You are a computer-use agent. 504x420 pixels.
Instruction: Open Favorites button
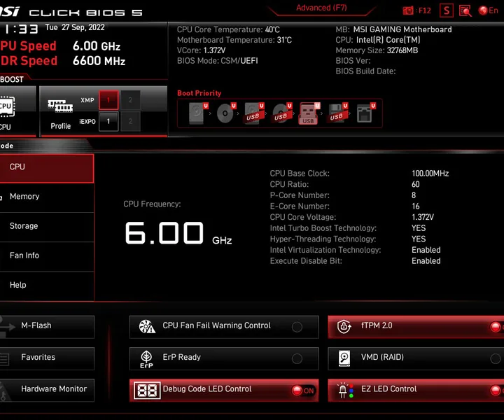click(x=47, y=358)
